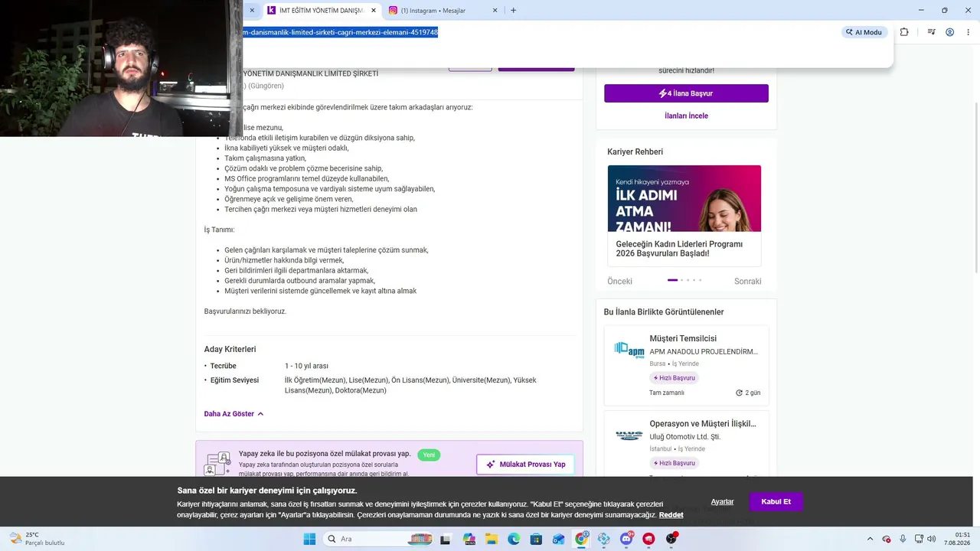Open the Geleceğin Kadın Liderleri Programı article title
The height and width of the screenshot is (551, 980).
tap(679, 249)
